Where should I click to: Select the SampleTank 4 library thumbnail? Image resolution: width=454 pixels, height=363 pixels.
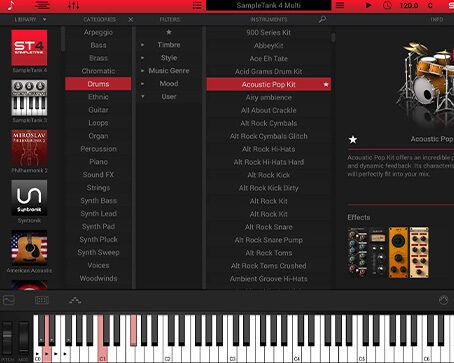[29, 48]
